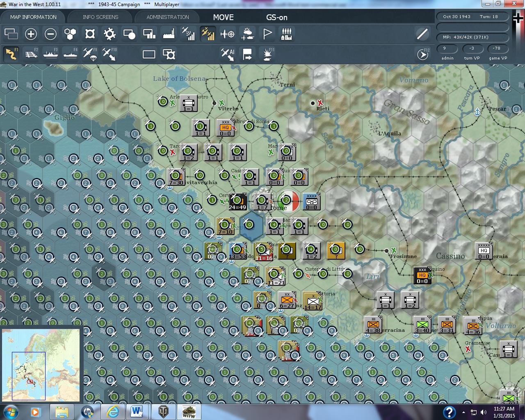Open Microsoft Word from the taskbar
Viewport: 525px width, 420px height.
coord(137,411)
